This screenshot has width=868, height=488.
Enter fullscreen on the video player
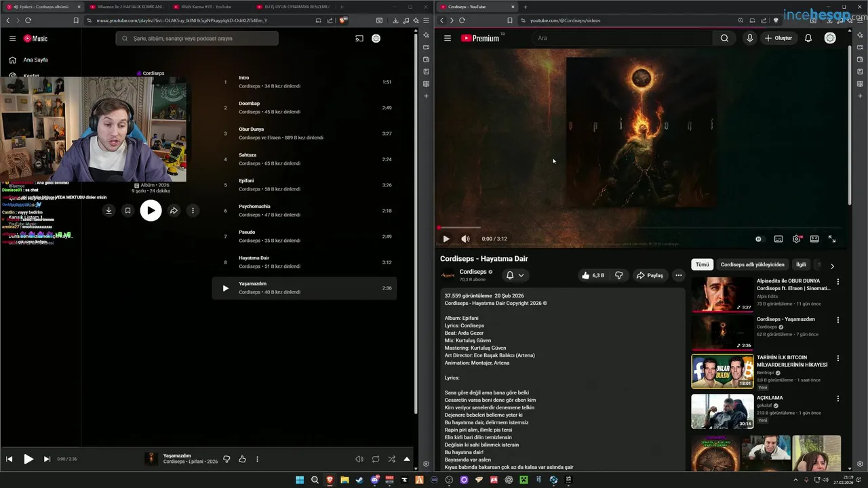point(832,239)
